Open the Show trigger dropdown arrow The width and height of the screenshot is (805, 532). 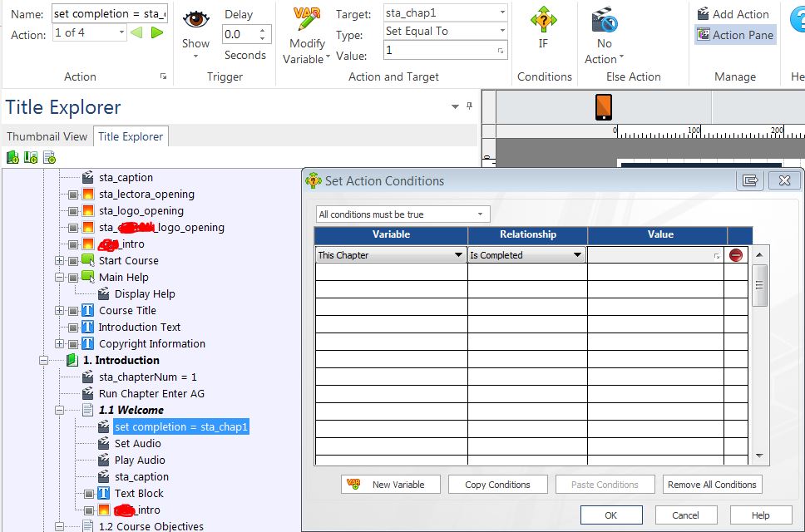pos(195,56)
